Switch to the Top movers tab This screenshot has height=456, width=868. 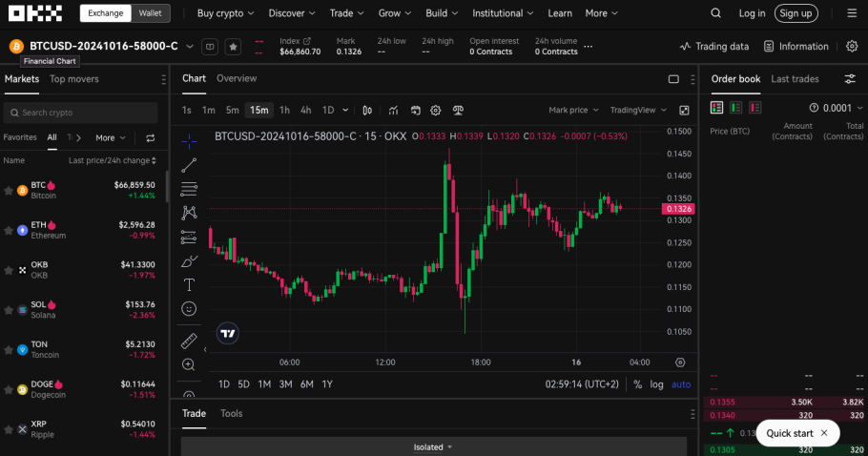[74, 79]
